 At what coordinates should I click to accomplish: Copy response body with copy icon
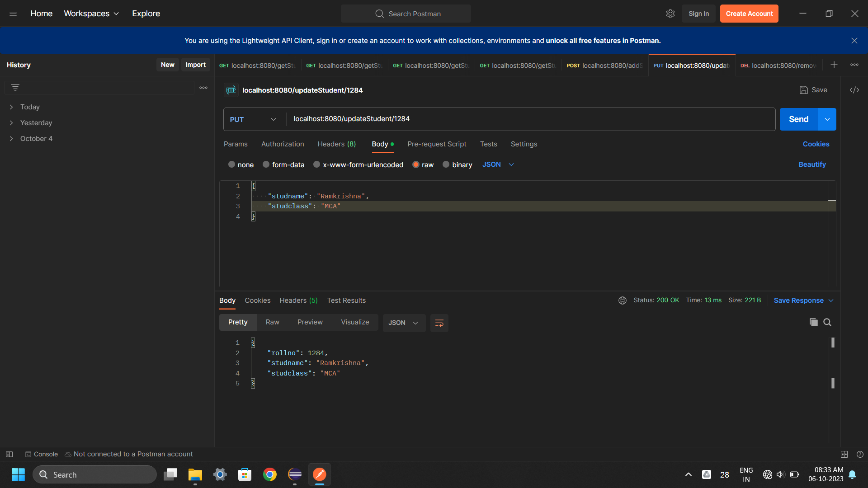click(x=813, y=322)
